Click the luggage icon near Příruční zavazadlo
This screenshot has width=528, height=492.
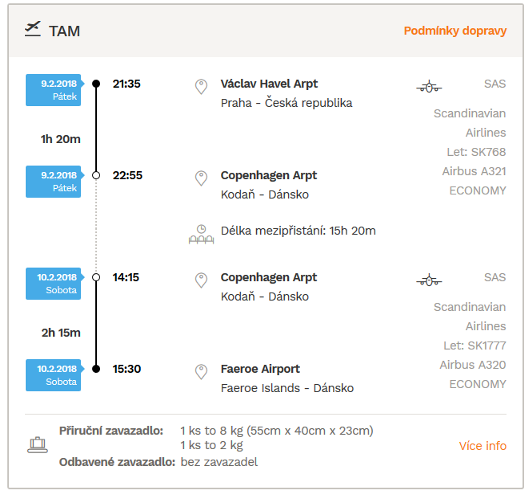(37, 445)
